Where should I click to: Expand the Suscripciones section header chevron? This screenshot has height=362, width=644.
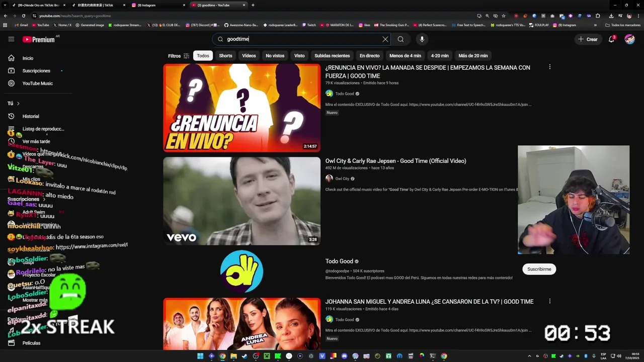pyautogui.click(x=44, y=200)
